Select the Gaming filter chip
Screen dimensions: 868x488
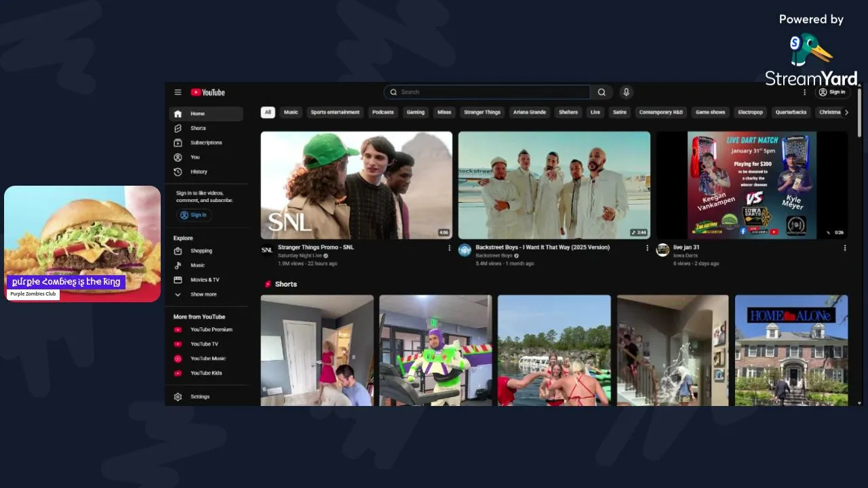pyautogui.click(x=416, y=113)
